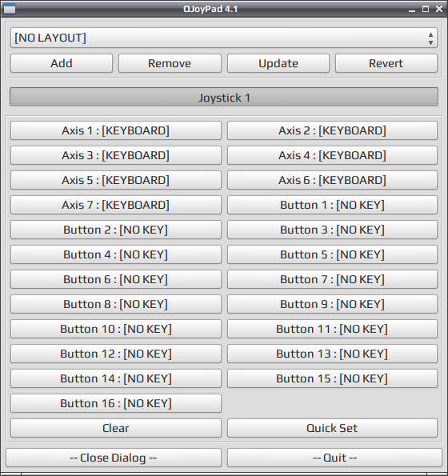The width and height of the screenshot is (448, 476).
Task: Click Button 12 : [NO KEY]
Action: coord(116,354)
